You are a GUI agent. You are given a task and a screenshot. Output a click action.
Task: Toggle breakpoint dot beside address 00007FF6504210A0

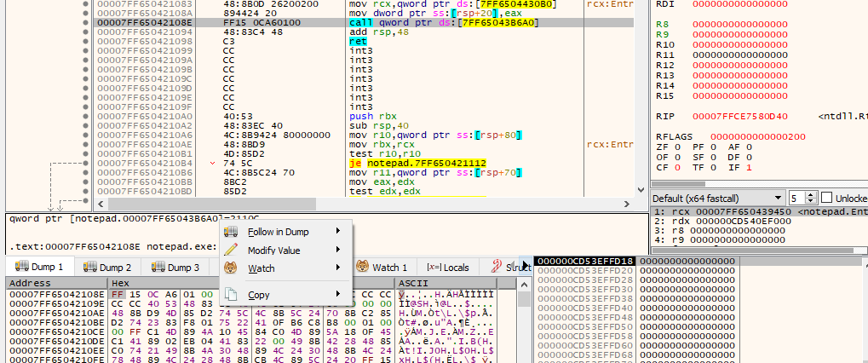[x=85, y=117]
